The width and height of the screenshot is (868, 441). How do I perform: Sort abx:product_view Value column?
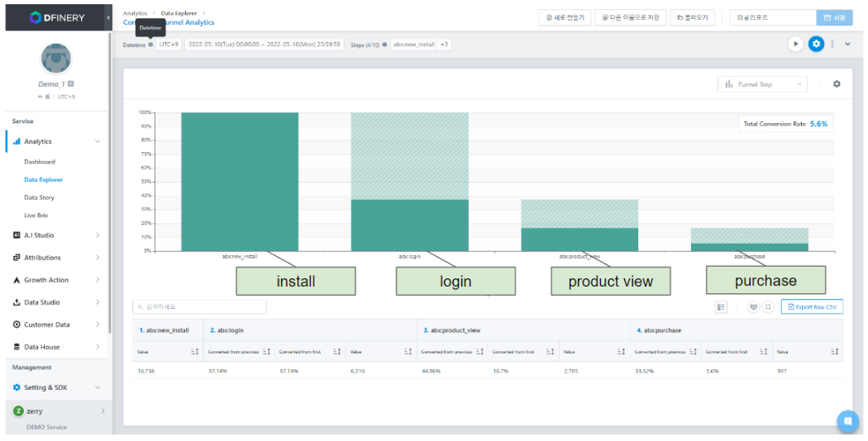click(x=621, y=352)
